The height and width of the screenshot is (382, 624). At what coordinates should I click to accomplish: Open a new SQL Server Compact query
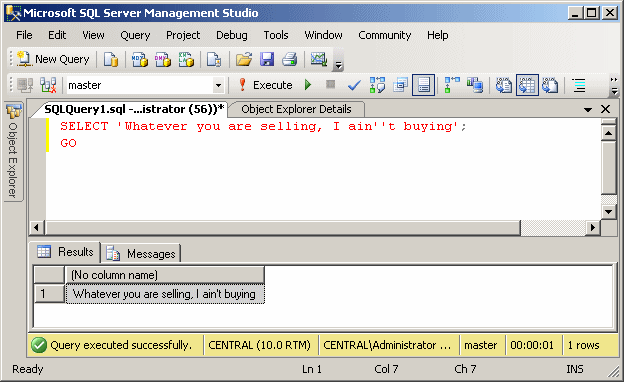(x=214, y=60)
